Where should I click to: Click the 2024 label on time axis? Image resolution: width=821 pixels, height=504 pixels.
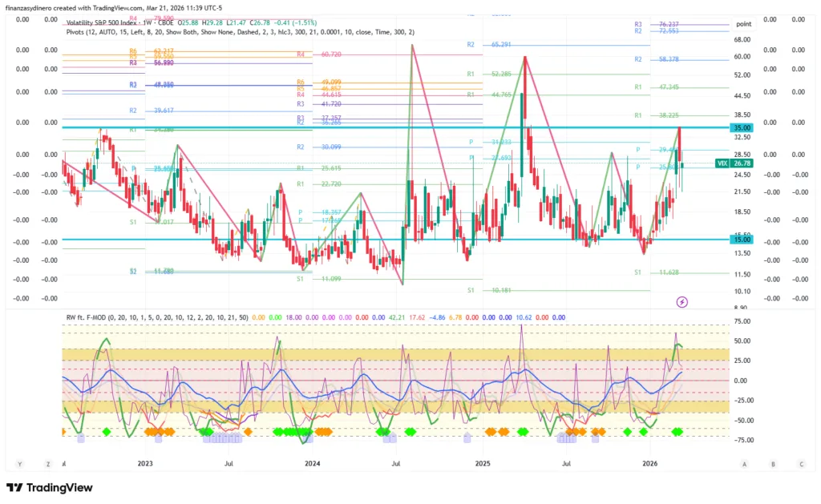point(313,463)
